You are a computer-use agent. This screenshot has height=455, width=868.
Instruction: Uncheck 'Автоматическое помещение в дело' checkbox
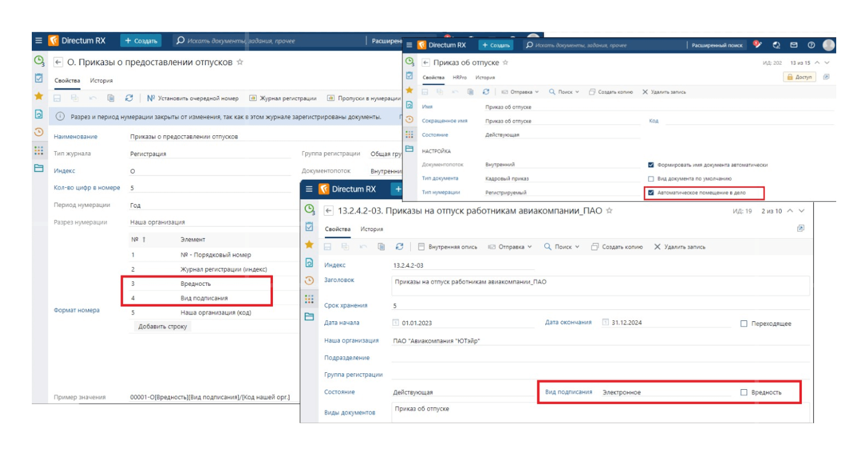pyautogui.click(x=651, y=192)
